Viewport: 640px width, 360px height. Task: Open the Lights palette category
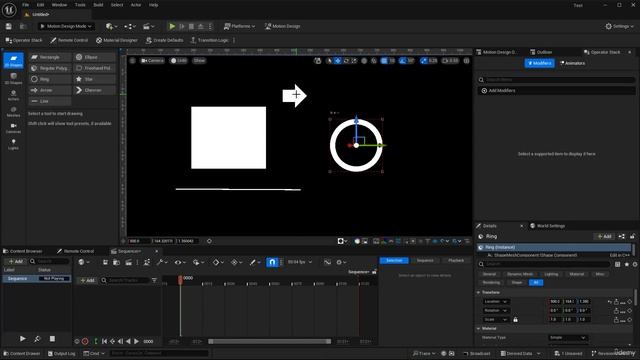point(13,144)
